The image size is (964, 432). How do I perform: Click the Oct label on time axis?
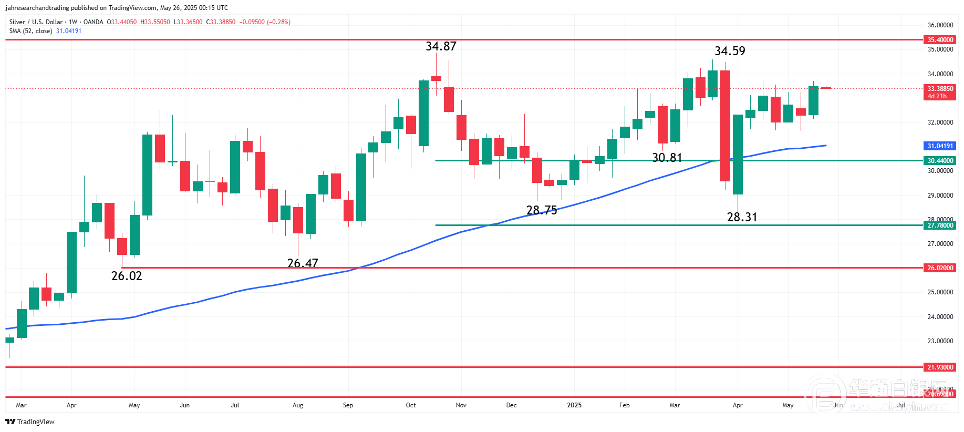pos(411,407)
